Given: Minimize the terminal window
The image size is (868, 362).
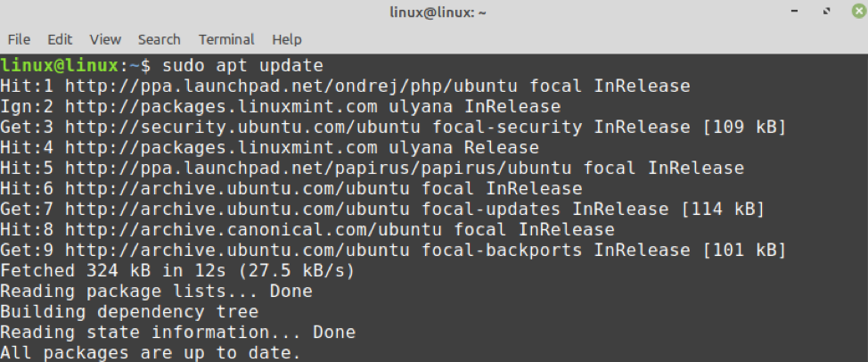Looking at the screenshot, I should pyautogui.click(x=794, y=12).
